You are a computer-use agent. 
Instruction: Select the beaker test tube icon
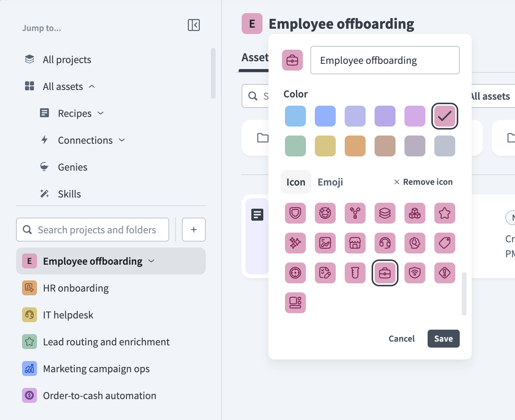click(x=355, y=273)
